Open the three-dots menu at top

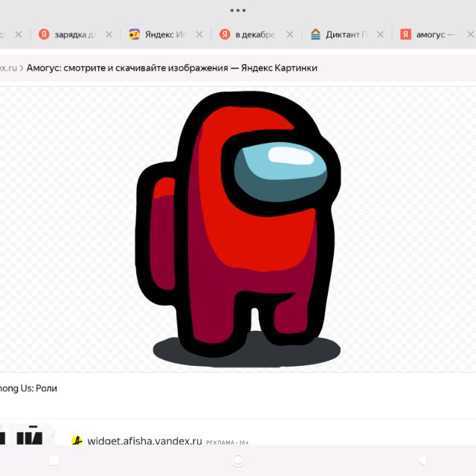238,10
